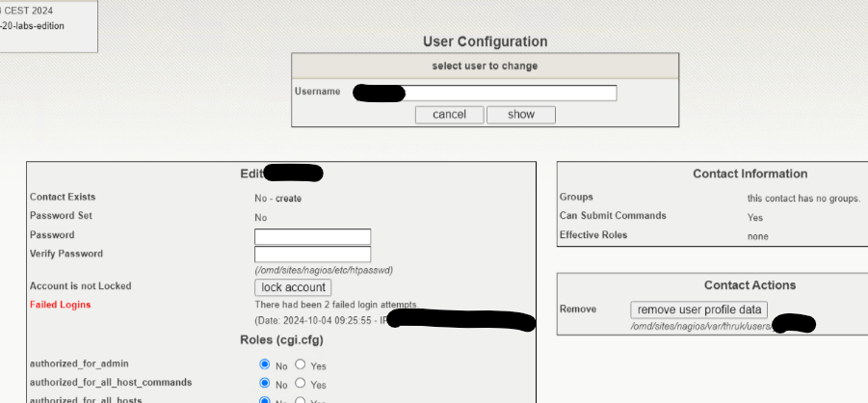The image size is (868, 403).
Task: Select No for authorized_for_all_host_commands
Action: 265,384
